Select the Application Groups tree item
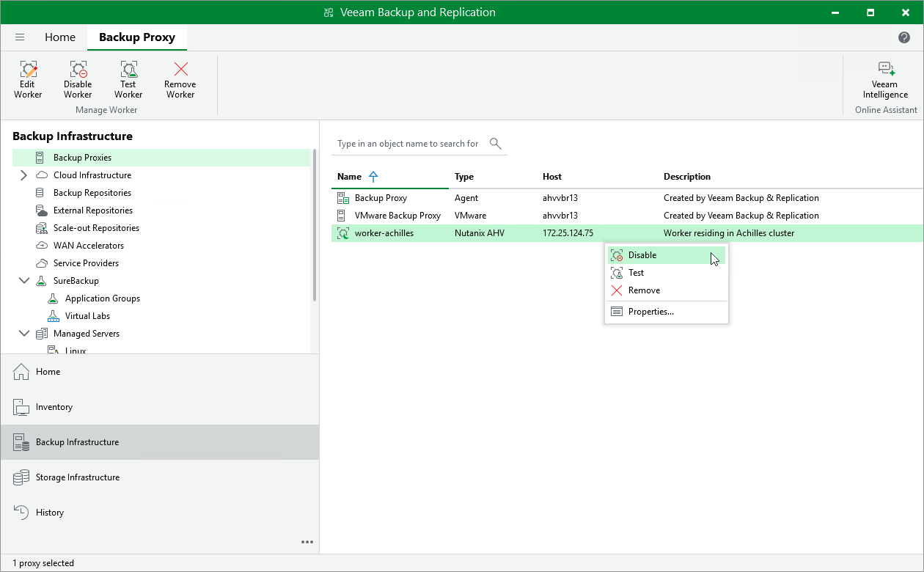Screen dimensions: 924x572 point(103,298)
